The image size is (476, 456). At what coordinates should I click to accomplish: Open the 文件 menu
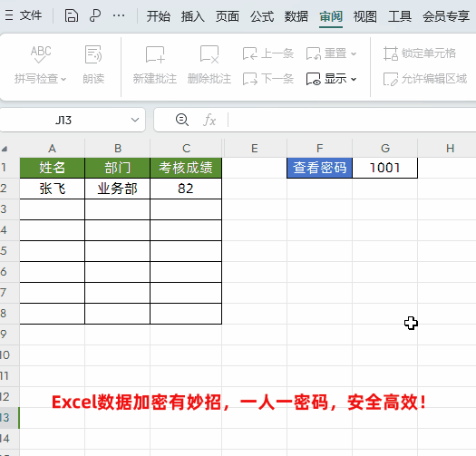(x=31, y=15)
